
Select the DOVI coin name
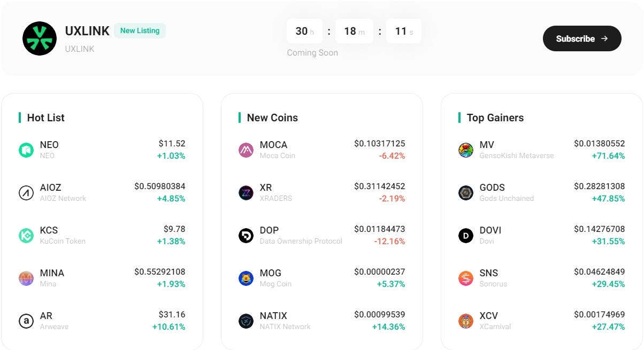click(x=490, y=230)
